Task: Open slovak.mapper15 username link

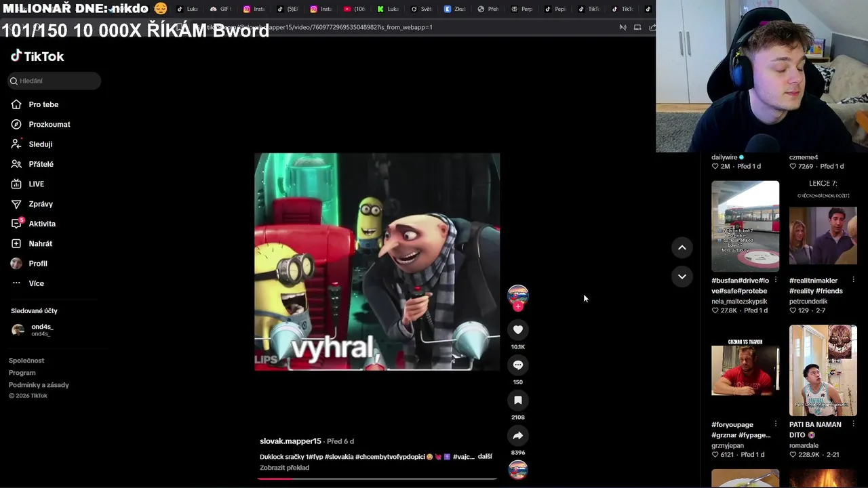Action: [x=290, y=441]
